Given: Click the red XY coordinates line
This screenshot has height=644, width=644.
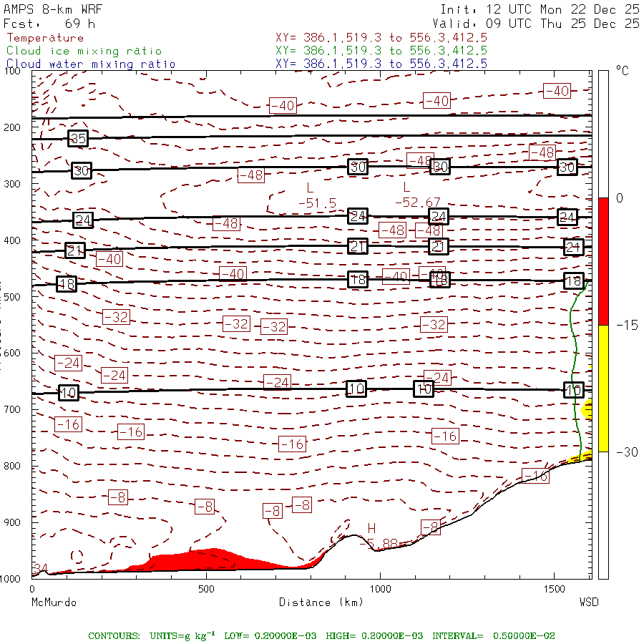Looking at the screenshot, I should [x=381, y=38].
